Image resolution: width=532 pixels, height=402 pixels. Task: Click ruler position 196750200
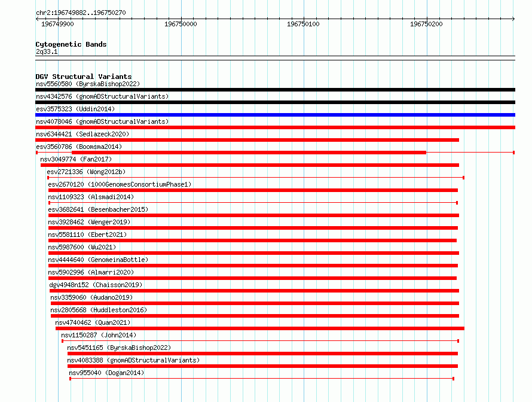pyautogui.click(x=426, y=24)
